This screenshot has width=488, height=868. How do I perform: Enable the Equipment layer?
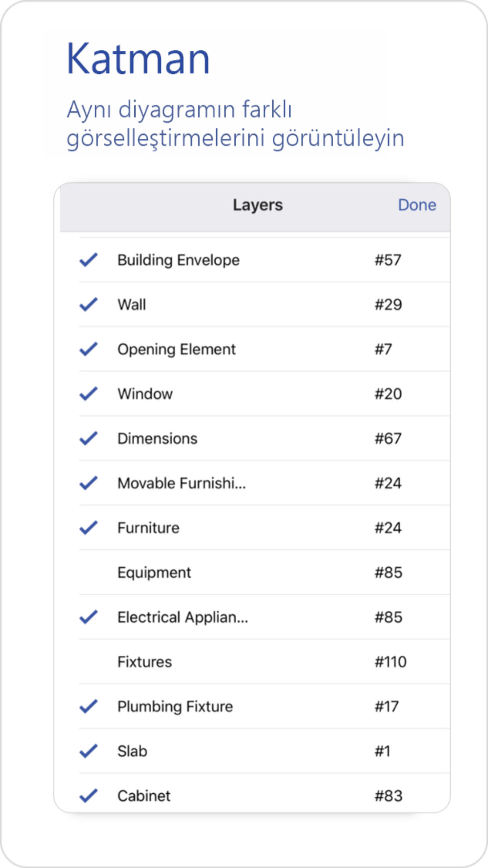click(x=90, y=572)
